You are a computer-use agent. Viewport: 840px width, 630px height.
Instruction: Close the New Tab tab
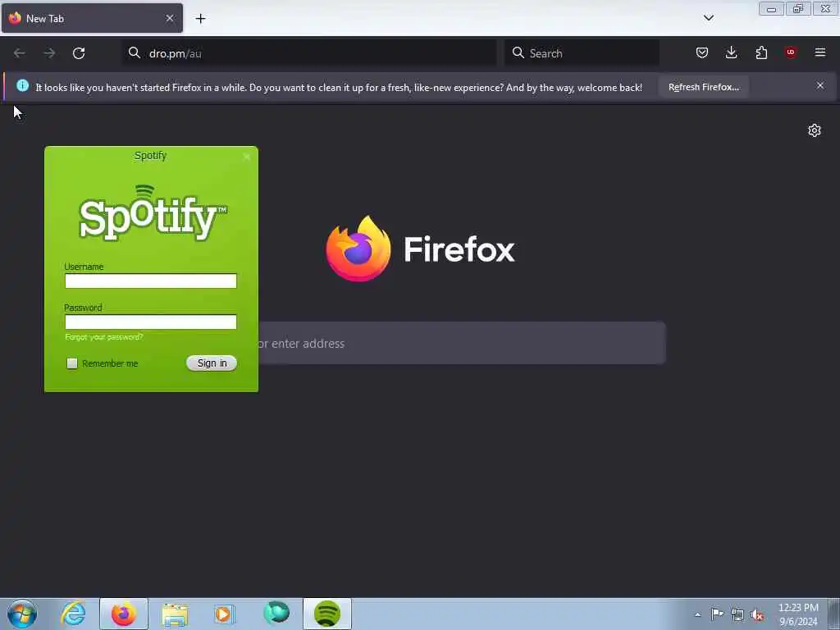(170, 18)
